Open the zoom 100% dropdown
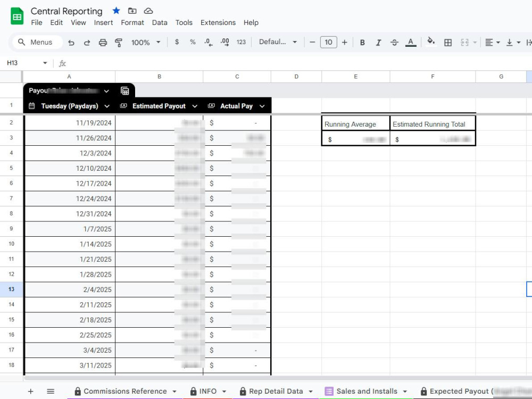 point(146,43)
